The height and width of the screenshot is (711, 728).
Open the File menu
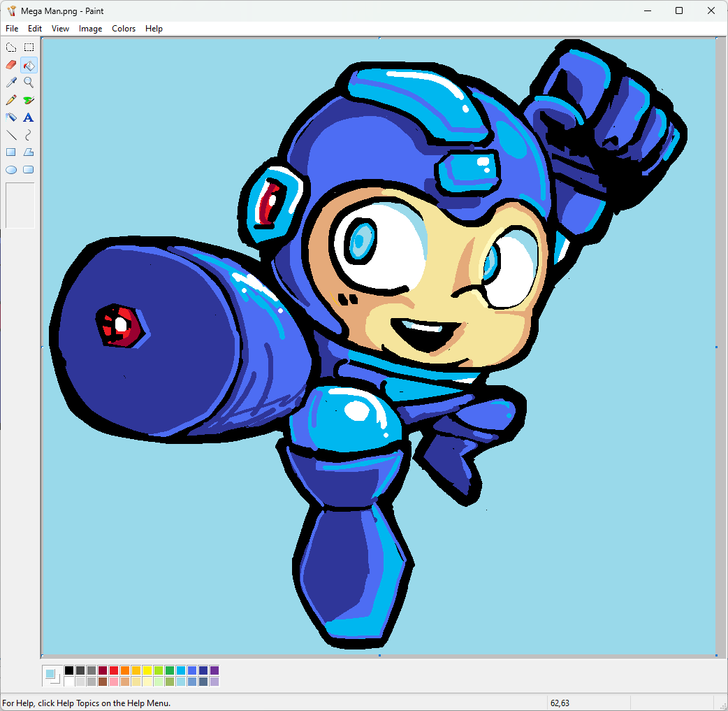coord(12,29)
